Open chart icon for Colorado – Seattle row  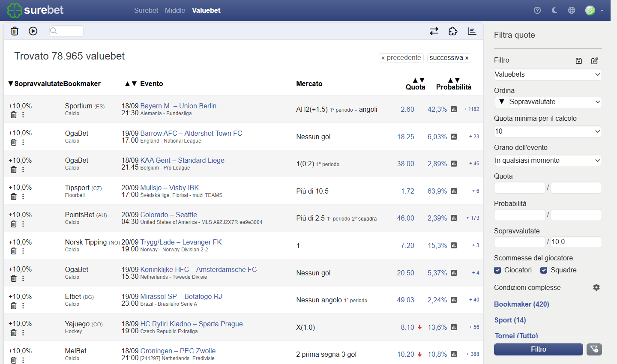pyautogui.click(x=454, y=218)
